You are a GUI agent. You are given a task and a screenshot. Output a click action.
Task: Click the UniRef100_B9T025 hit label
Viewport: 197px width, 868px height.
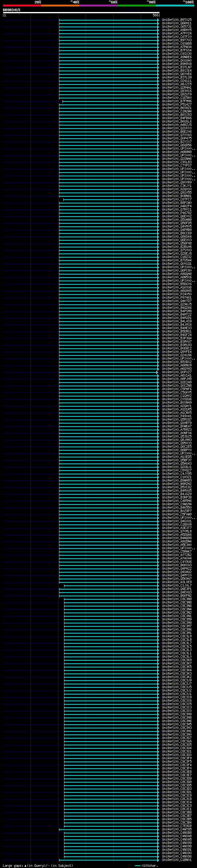176,20
